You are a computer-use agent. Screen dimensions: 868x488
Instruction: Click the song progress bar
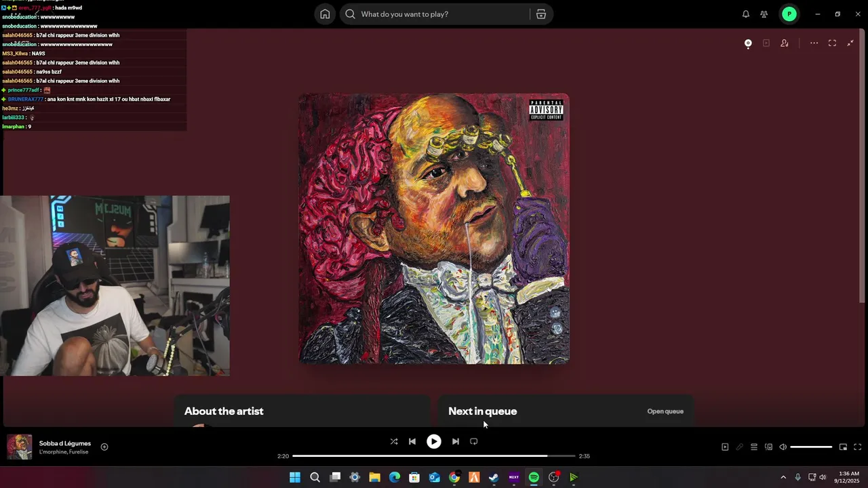[434, 456]
